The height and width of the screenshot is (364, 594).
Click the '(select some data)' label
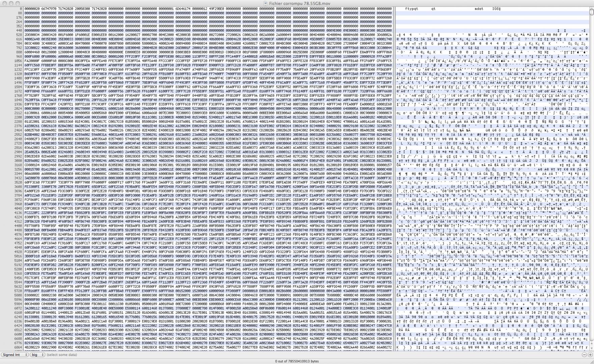[x=62, y=355]
